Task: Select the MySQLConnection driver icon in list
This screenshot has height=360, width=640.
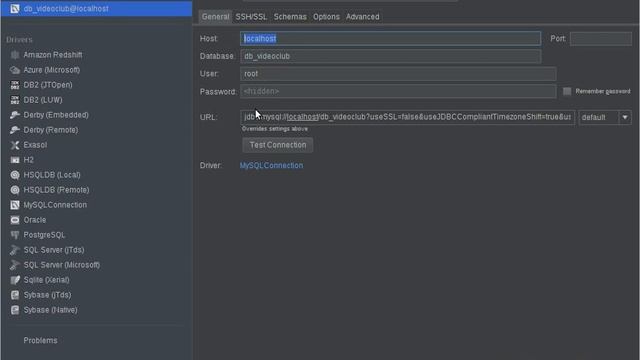Action: point(15,205)
